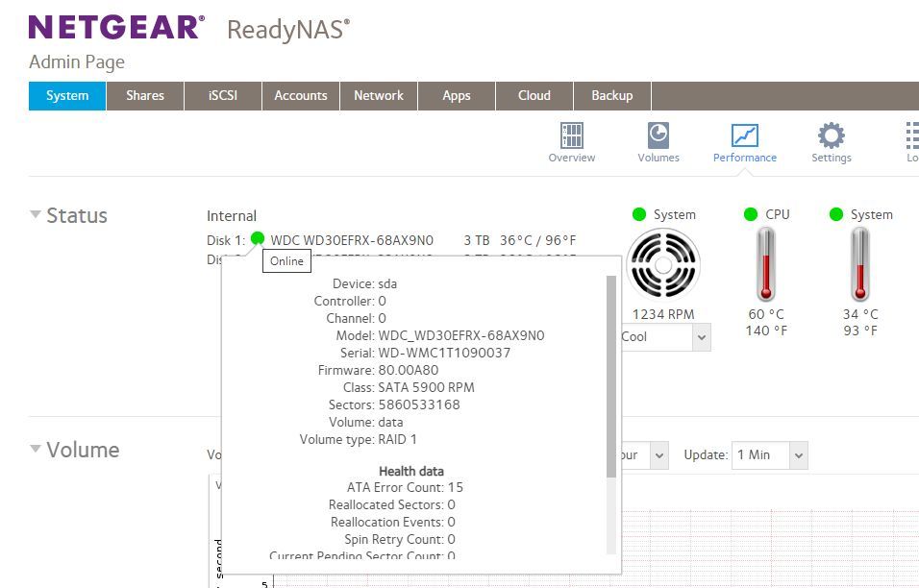919x588 pixels.
Task: Click the NETGEAR logo
Action: pyautogui.click(x=116, y=28)
